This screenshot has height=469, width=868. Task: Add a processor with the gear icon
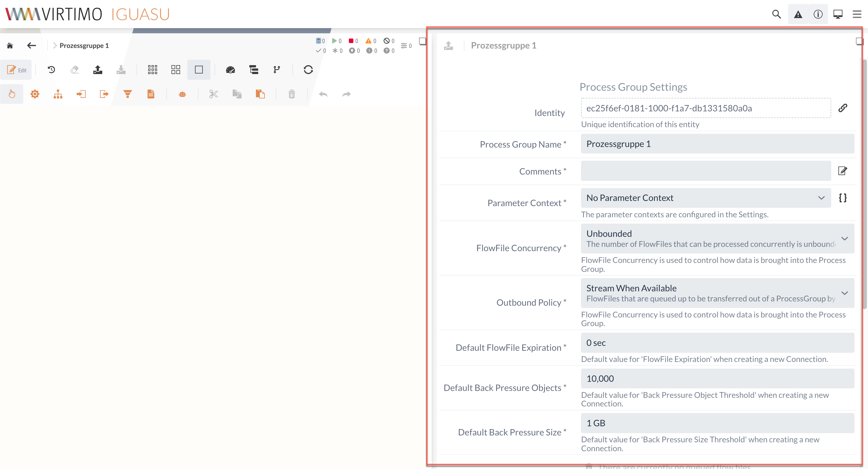coord(35,94)
